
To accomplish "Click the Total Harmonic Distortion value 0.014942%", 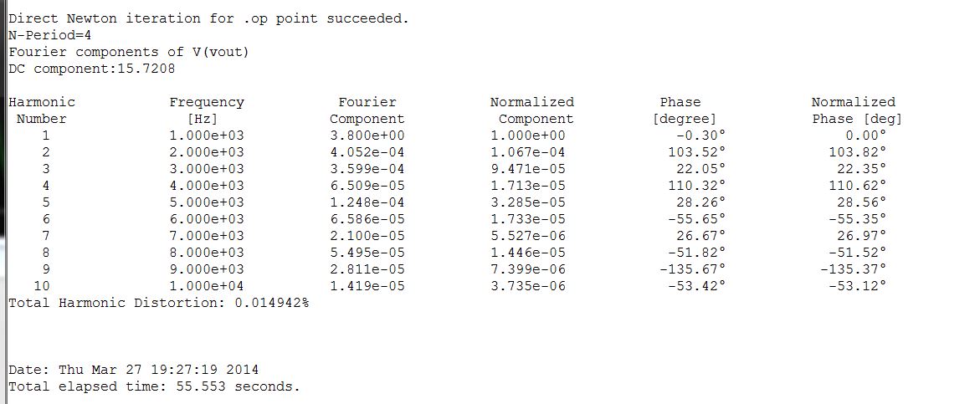I will (272, 303).
